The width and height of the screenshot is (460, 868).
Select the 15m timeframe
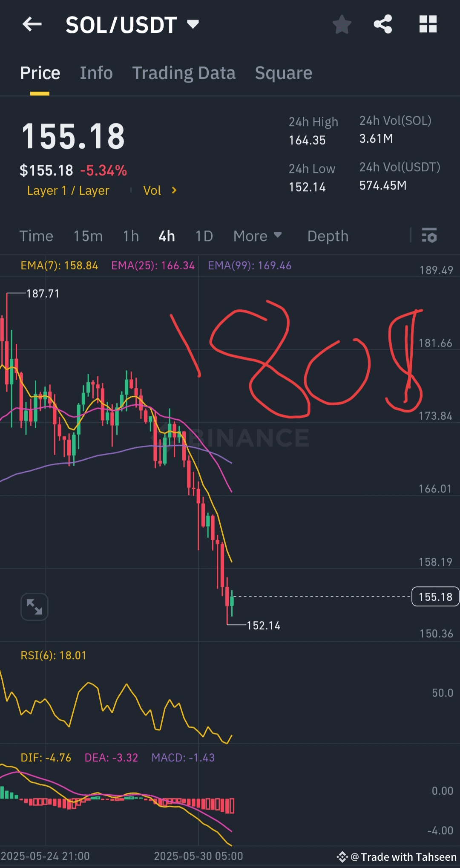(x=88, y=236)
